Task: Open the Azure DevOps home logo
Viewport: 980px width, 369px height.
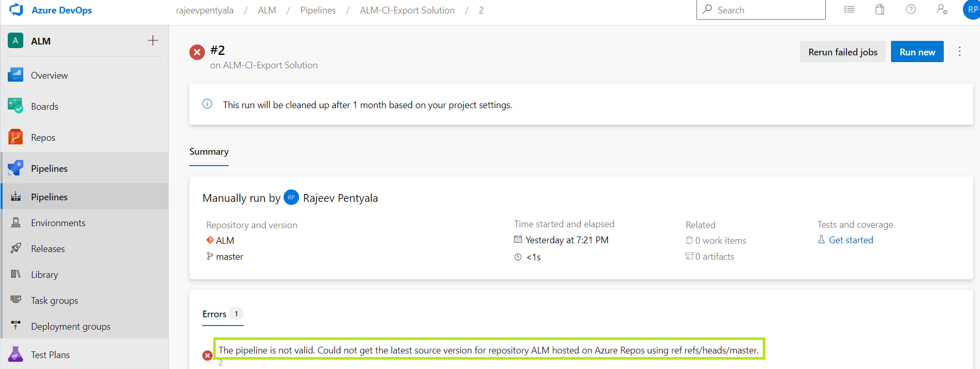Action: point(17,10)
